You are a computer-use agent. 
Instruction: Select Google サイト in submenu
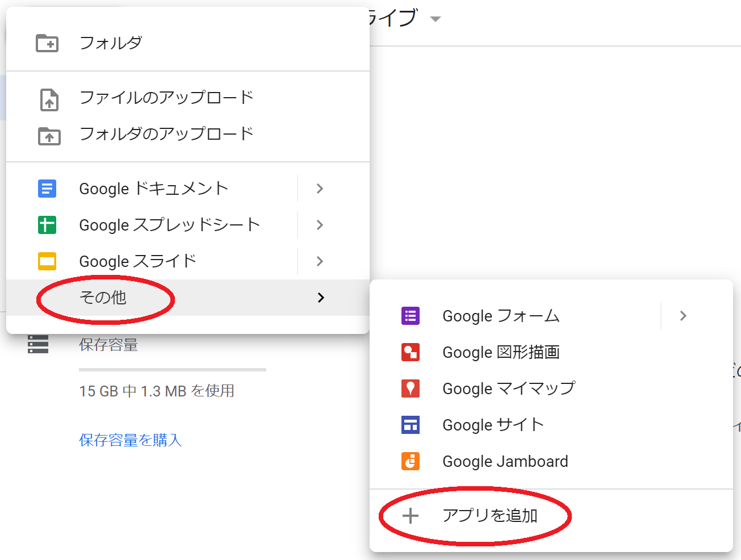551,425
